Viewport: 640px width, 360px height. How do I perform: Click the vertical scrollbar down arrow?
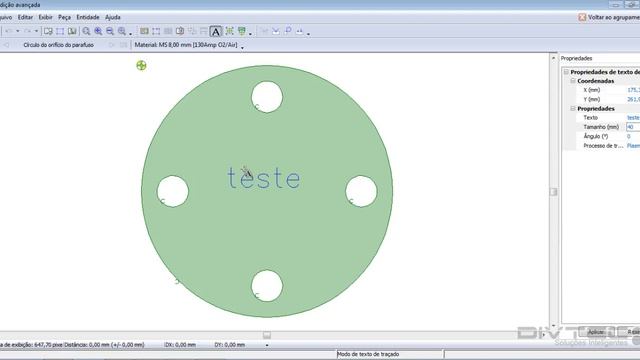pyautogui.click(x=553, y=325)
